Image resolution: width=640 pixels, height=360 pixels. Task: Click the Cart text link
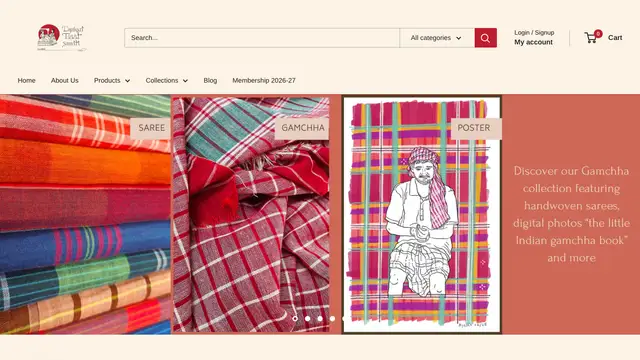(x=615, y=38)
